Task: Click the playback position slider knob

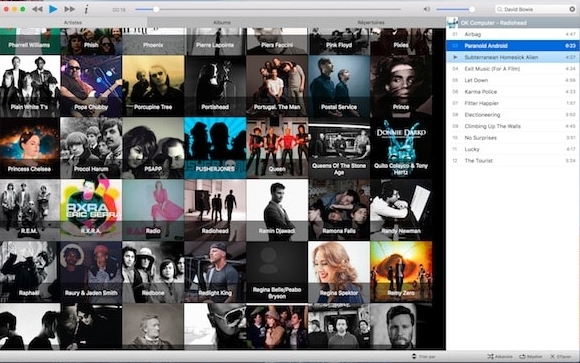Action: click(x=156, y=9)
